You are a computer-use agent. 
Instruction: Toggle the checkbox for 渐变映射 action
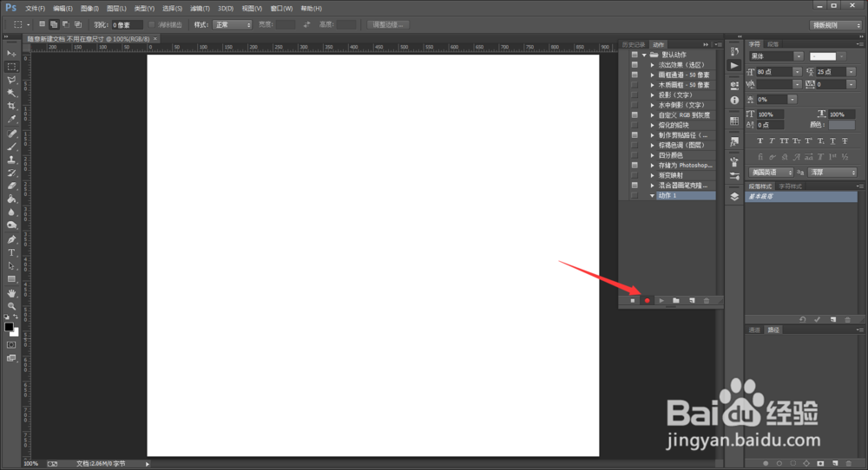click(635, 175)
